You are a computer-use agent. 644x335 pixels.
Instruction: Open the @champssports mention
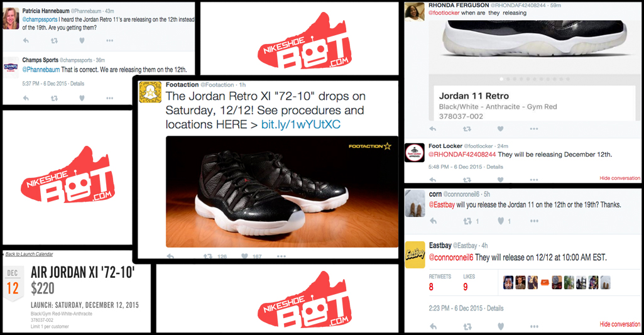(x=40, y=19)
